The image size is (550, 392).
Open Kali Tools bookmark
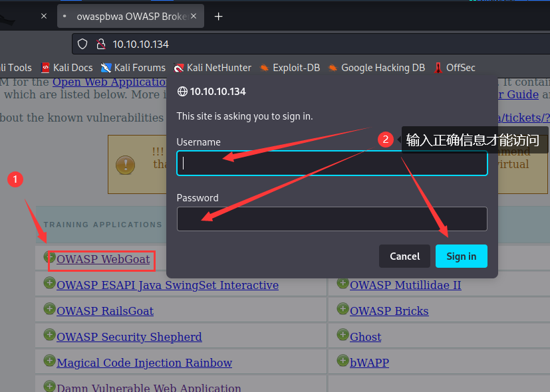[x=16, y=68]
